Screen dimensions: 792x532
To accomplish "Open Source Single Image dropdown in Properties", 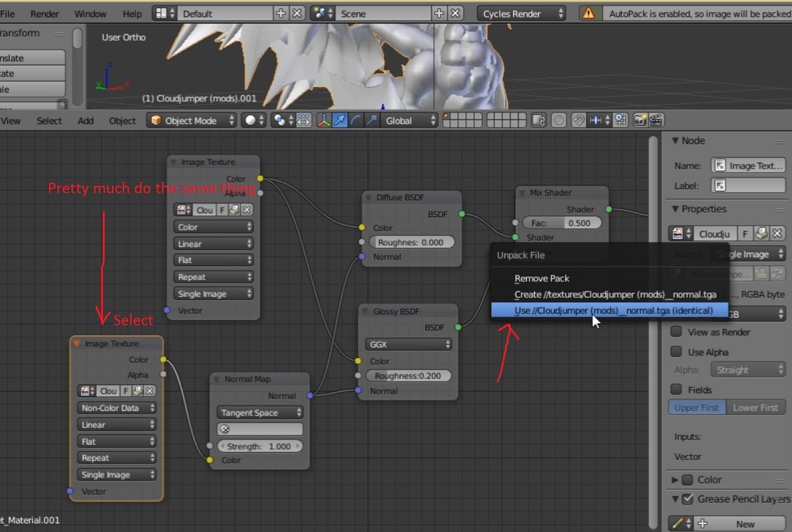I will pos(747,254).
